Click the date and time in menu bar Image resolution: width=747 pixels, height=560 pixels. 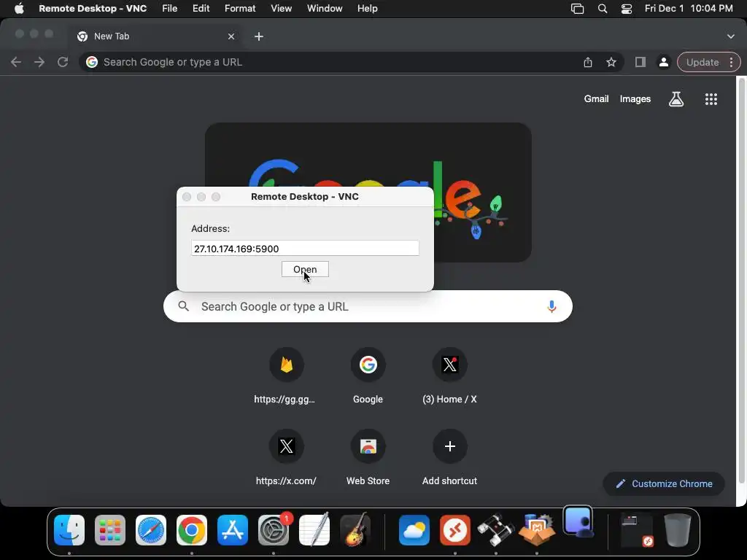pos(689,8)
